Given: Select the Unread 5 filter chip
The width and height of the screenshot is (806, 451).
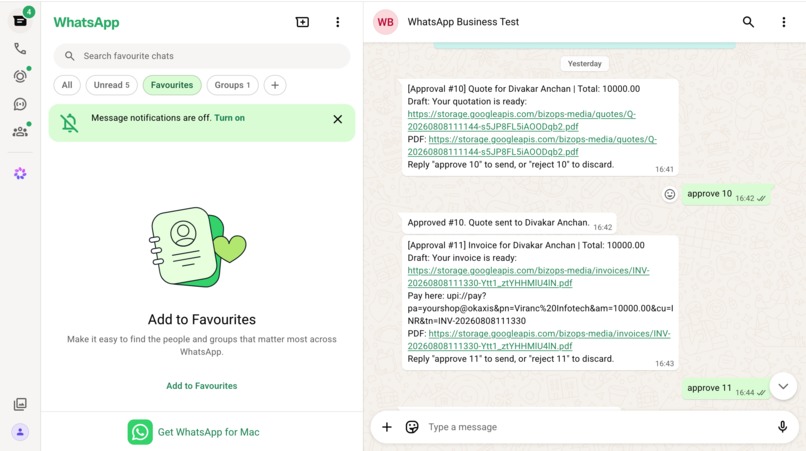Looking at the screenshot, I should [112, 85].
